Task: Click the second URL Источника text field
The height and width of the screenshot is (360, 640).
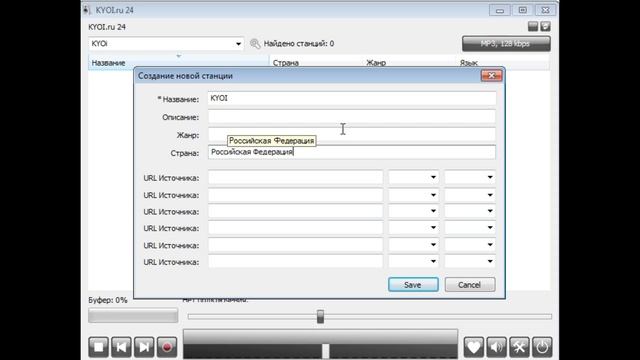Action: coord(296,195)
